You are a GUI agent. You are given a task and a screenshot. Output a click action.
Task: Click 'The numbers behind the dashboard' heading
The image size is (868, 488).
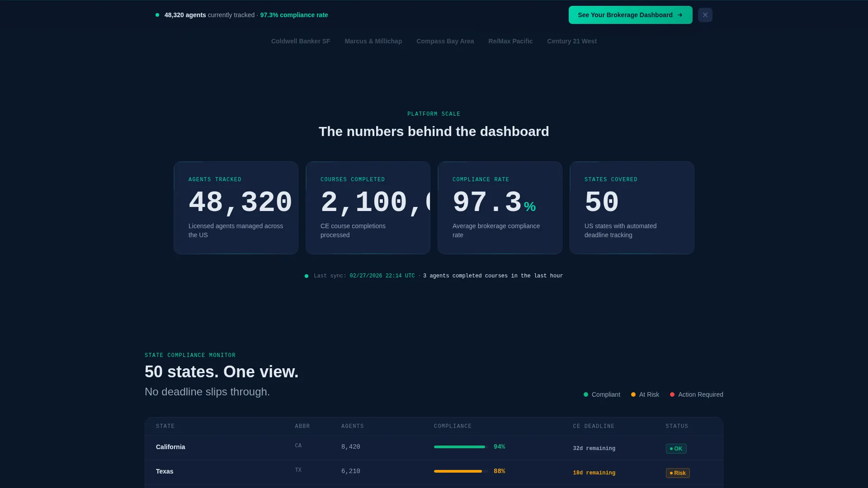pos(434,131)
